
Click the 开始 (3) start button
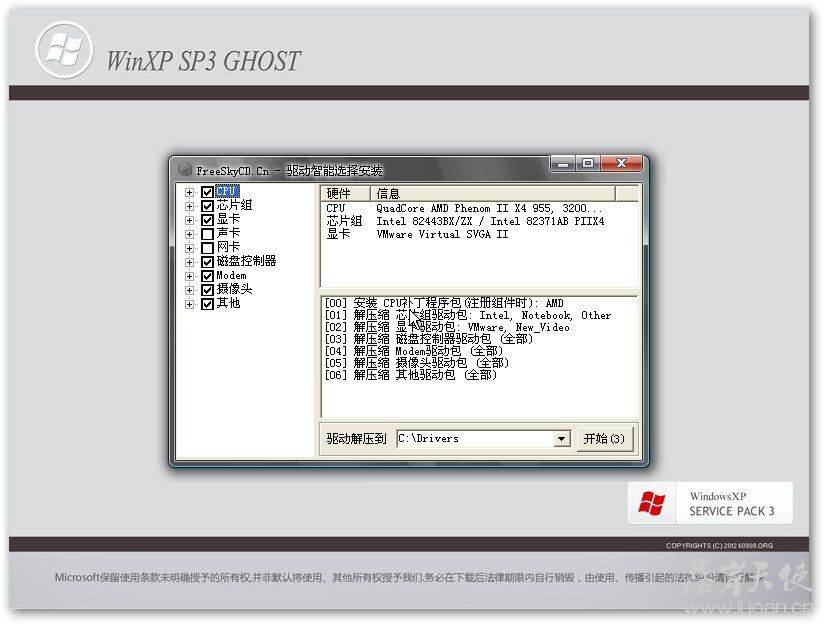(x=604, y=438)
